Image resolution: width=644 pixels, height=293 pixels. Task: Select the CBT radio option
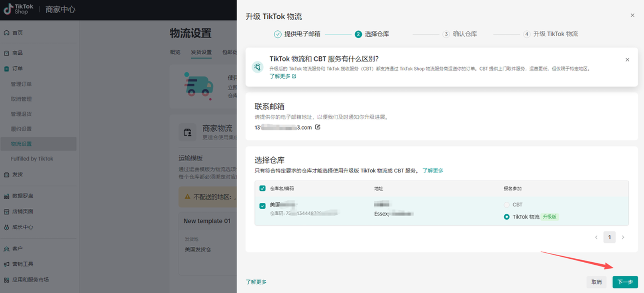point(507,205)
